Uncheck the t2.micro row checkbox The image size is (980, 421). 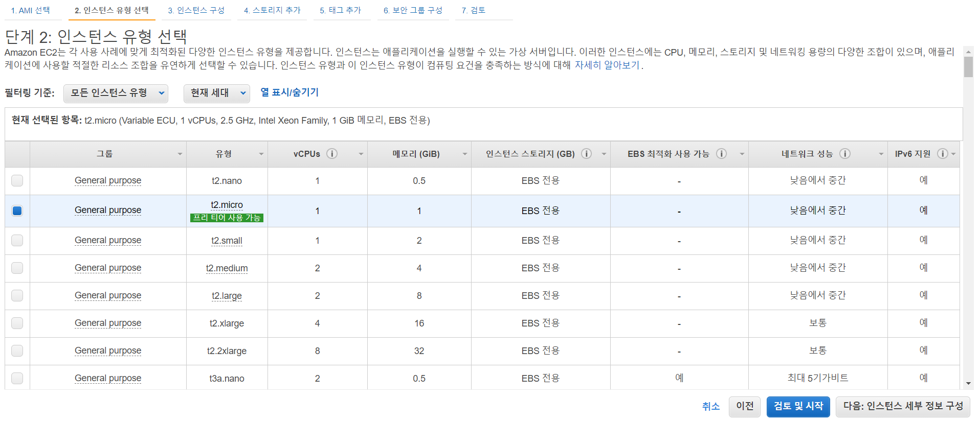tap(17, 211)
